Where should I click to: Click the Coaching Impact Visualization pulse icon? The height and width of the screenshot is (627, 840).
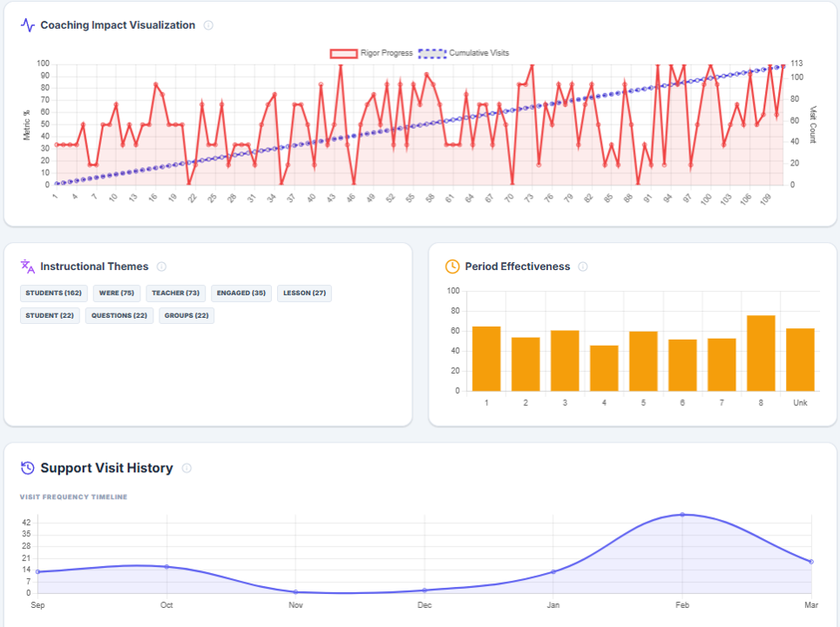point(28,25)
